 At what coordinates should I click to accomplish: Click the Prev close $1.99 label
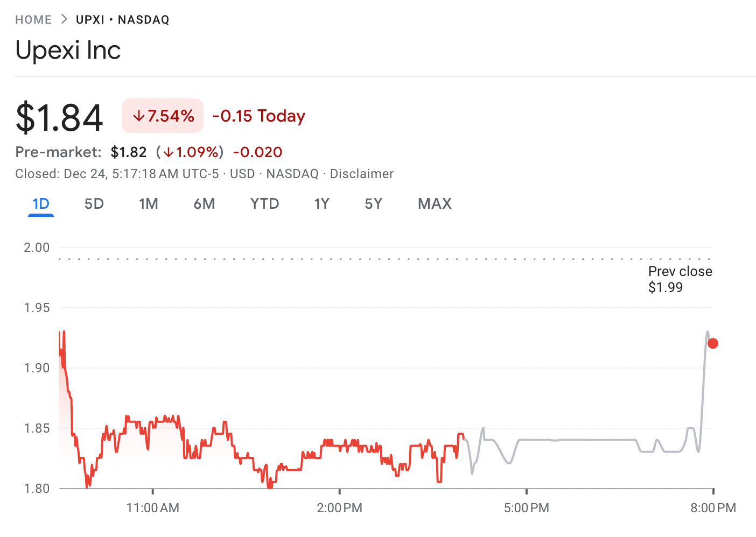tap(680, 279)
